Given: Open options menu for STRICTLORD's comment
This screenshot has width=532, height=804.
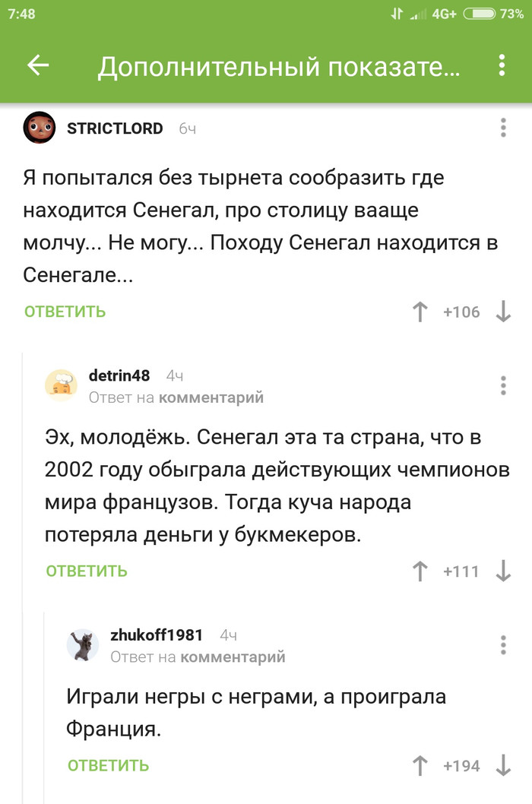Looking at the screenshot, I should coord(503,128).
